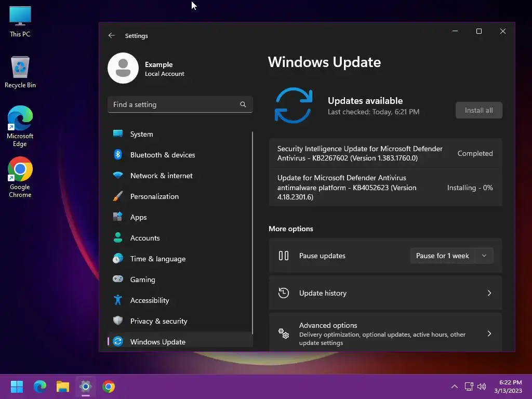Click the Gaming controller icon
This screenshot has width=532, height=399.
click(118, 279)
